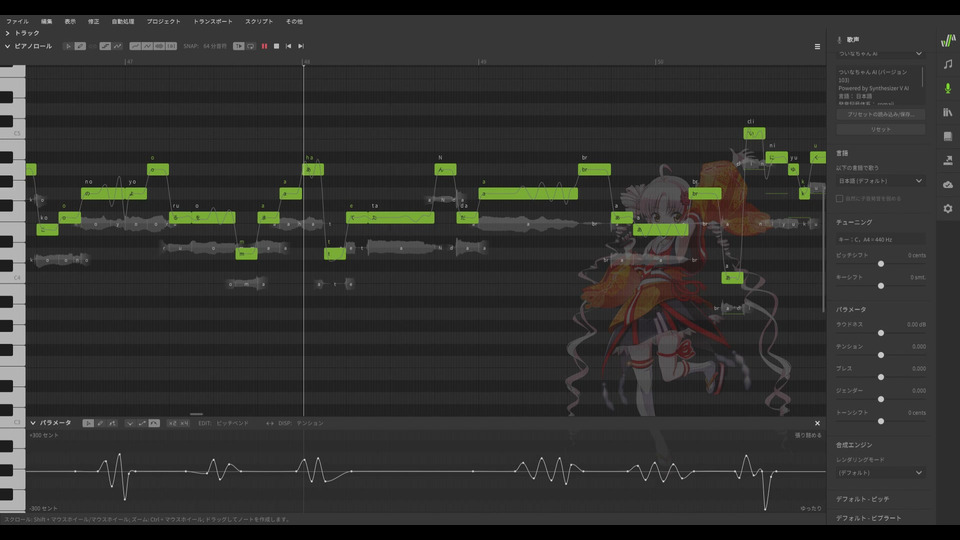The height and width of the screenshot is (540, 960).
Task: Open the voice microphone panel
Action: (948, 88)
